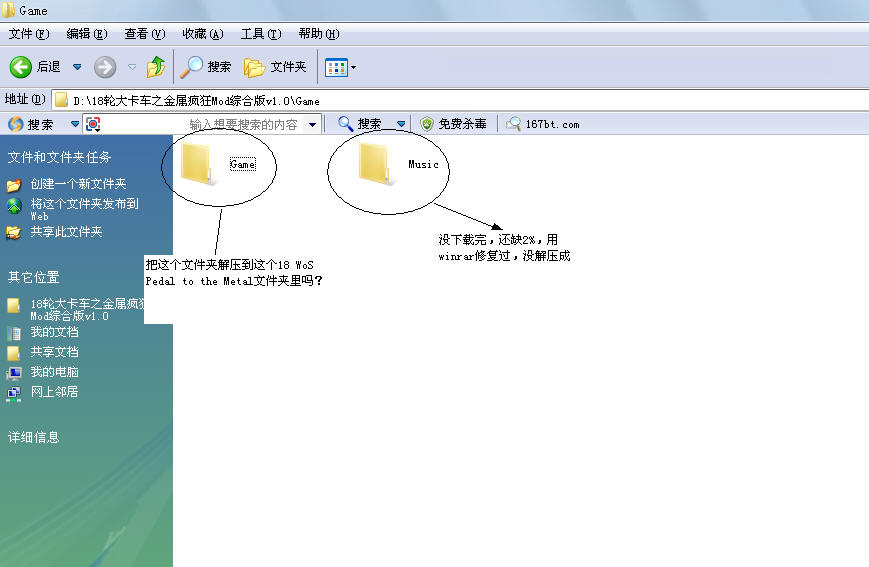This screenshot has width=869, height=567.
Task: Toggle the 文件夹 folders pane button
Action: 275,67
